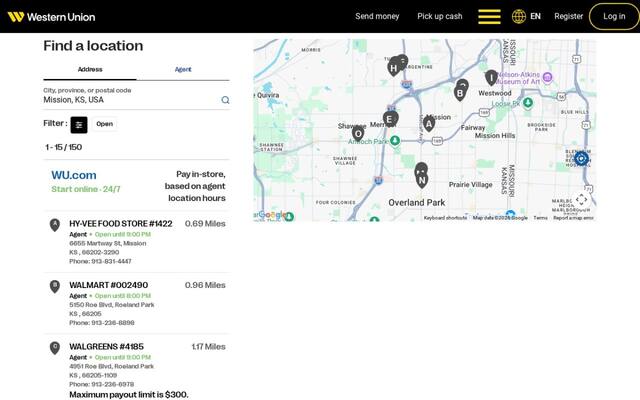Switch to the Agent tab
Image resolution: width=640 pixels, height=400 pixels.
(183, 69)
